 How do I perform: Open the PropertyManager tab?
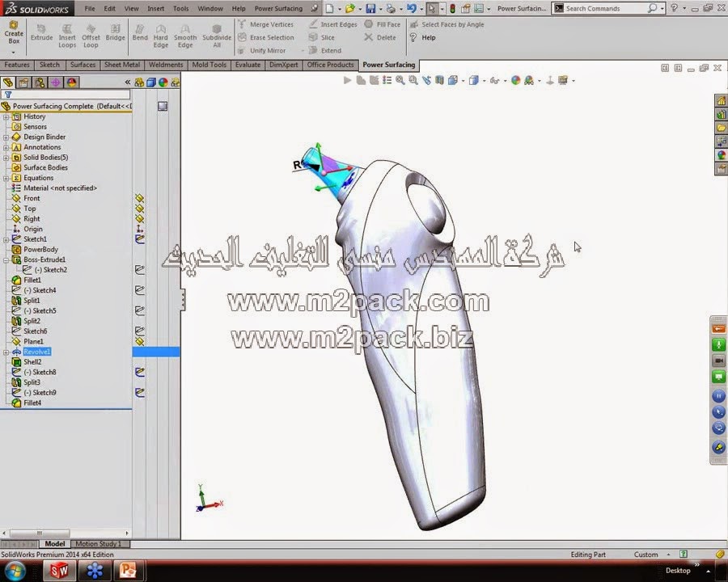tap(23, 82)
